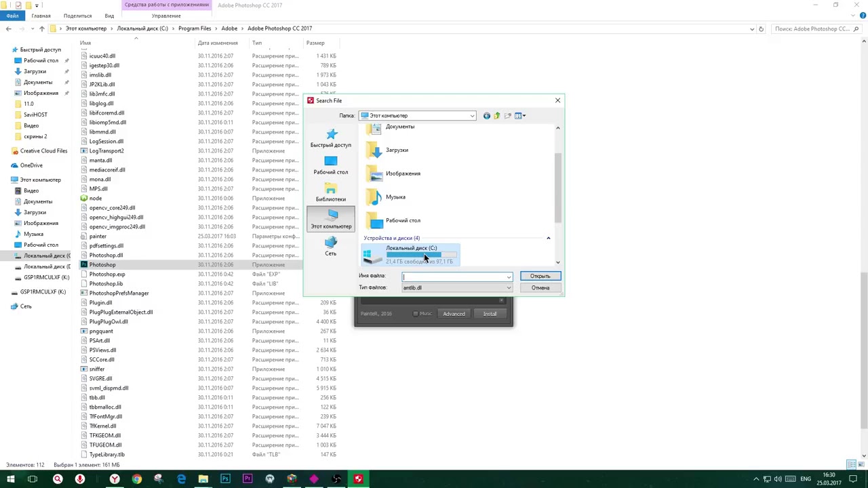Open the Музыка folder in dialog file list

click(x=387, y=197)
